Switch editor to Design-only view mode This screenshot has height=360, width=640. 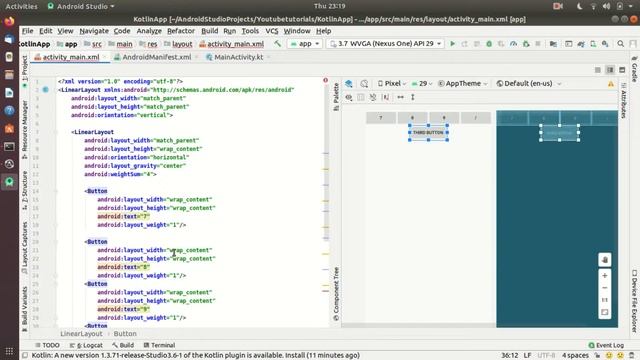[x=622, y=70]
